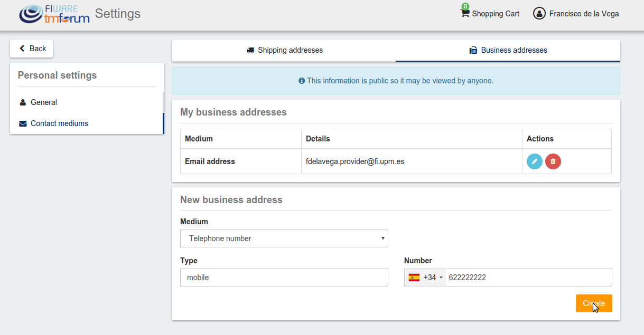Viewport: 644px width, 335px height.
Task: Click the Medium column header
Action: pyautogui.click(x=241, y=139)
